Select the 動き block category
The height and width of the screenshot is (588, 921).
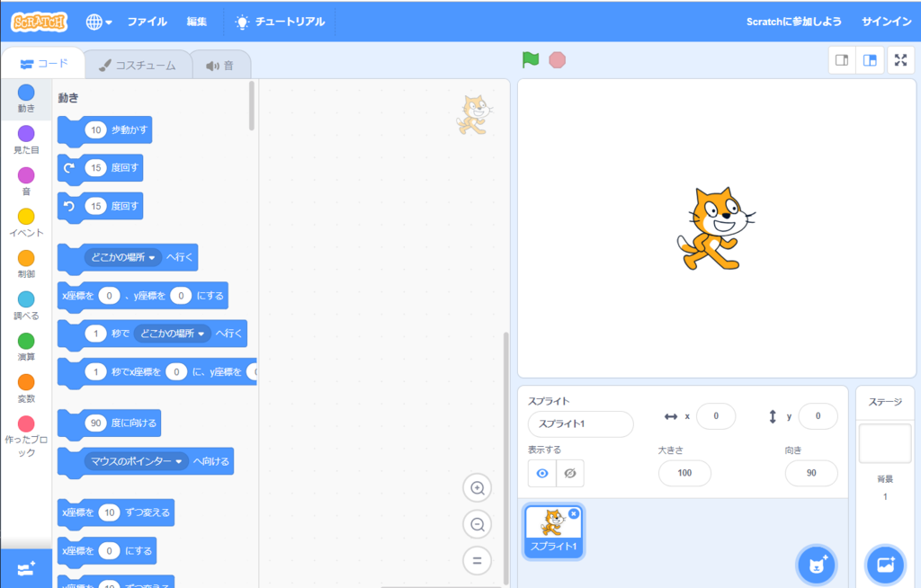pos(26,99)
